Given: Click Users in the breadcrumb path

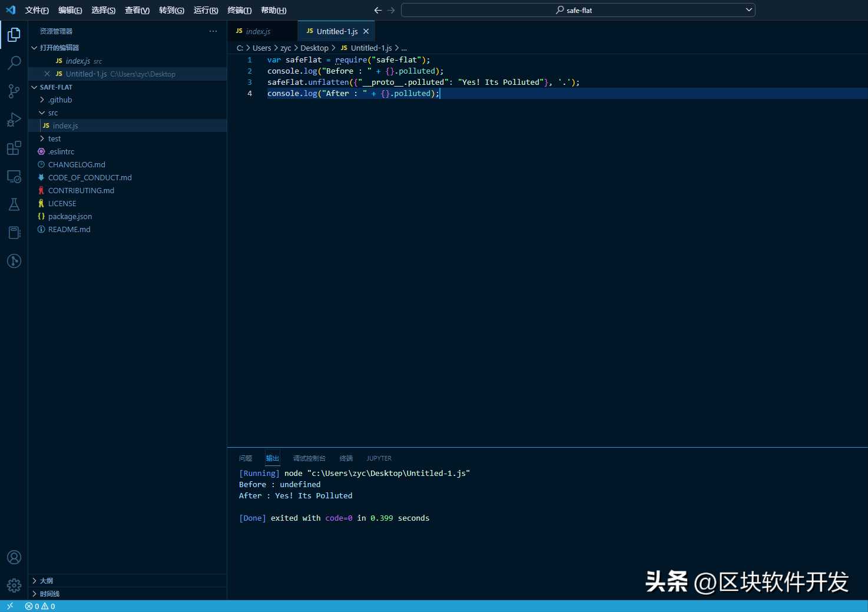Looking at the screenshot, I should point(261,48).
